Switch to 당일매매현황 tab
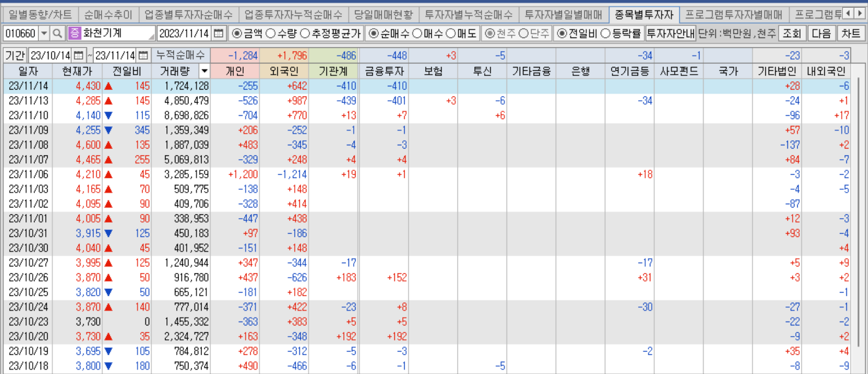868x374 pixels. (x=383, y=14)
